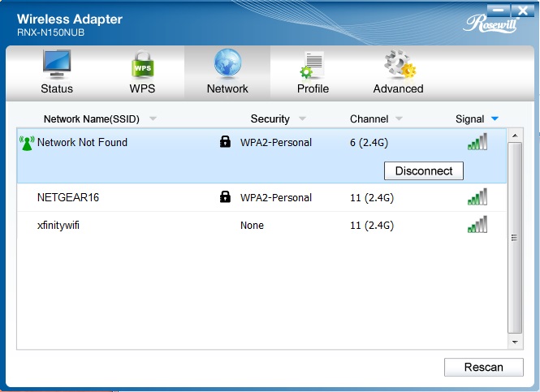Click the Security column header text
The height and width of the screenshot is (392, 540).
coord(270,118)
